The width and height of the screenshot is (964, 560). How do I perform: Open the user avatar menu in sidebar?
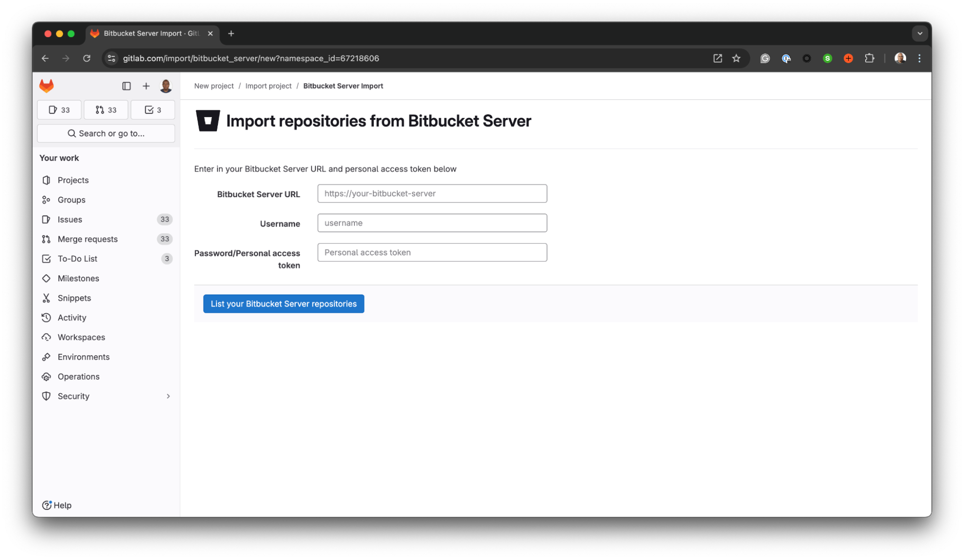pos(166,86)
